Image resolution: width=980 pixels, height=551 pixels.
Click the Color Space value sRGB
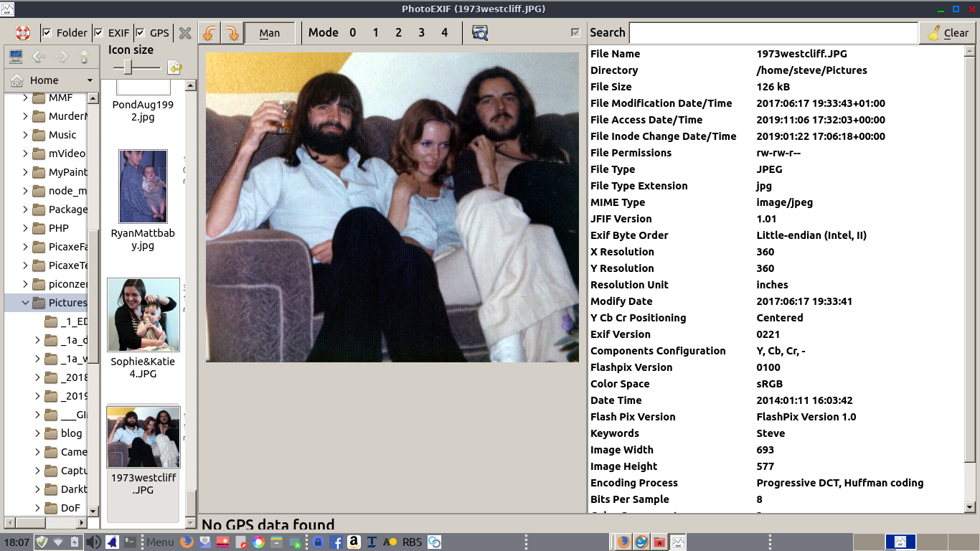769,384
